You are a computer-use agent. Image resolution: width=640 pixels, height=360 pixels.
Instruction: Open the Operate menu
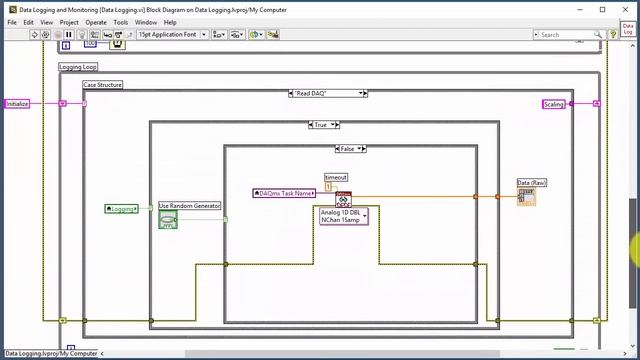pyautogui.click(x=96, y=22)
